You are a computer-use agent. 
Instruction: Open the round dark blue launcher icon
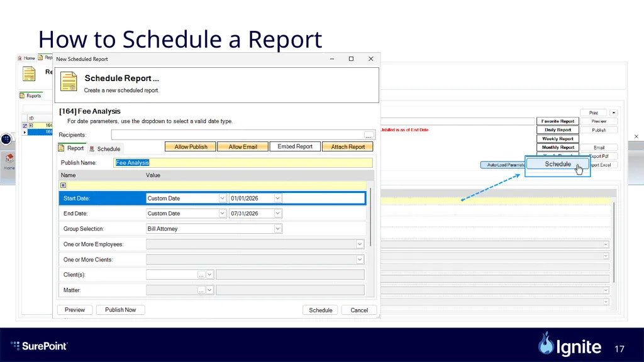tap(6, 139)
